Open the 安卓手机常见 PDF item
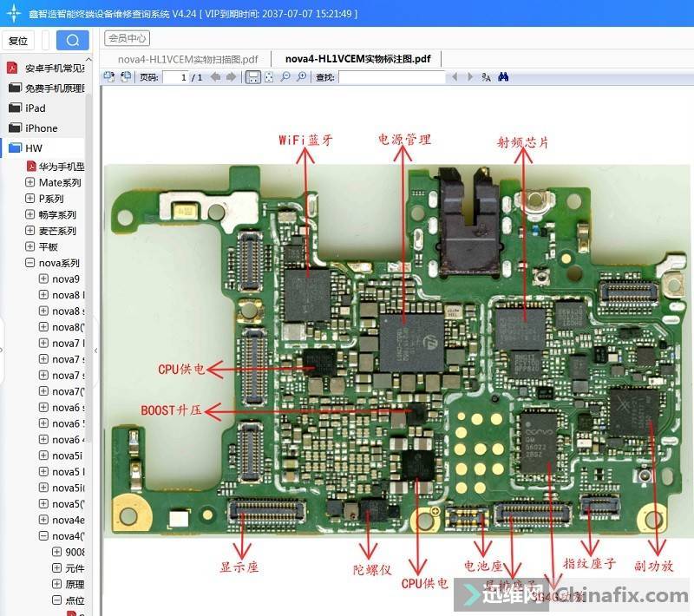694x616 pixels. click(54, 68)
